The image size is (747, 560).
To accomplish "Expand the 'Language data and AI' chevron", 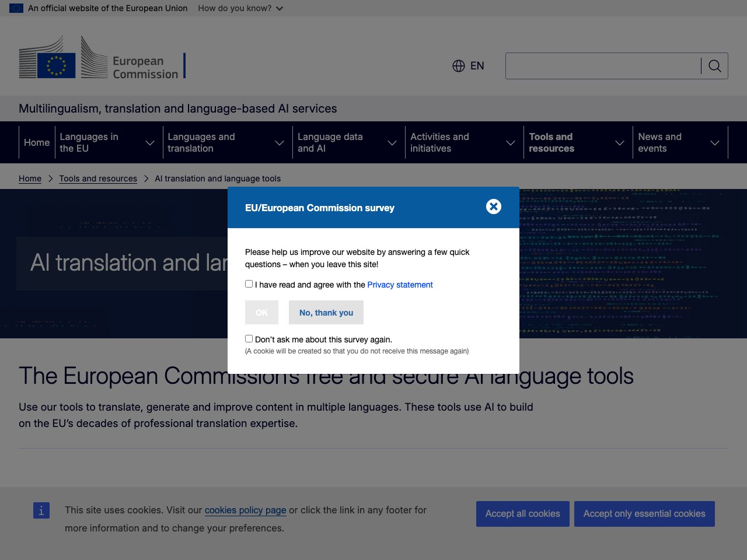I will (391, 142).
